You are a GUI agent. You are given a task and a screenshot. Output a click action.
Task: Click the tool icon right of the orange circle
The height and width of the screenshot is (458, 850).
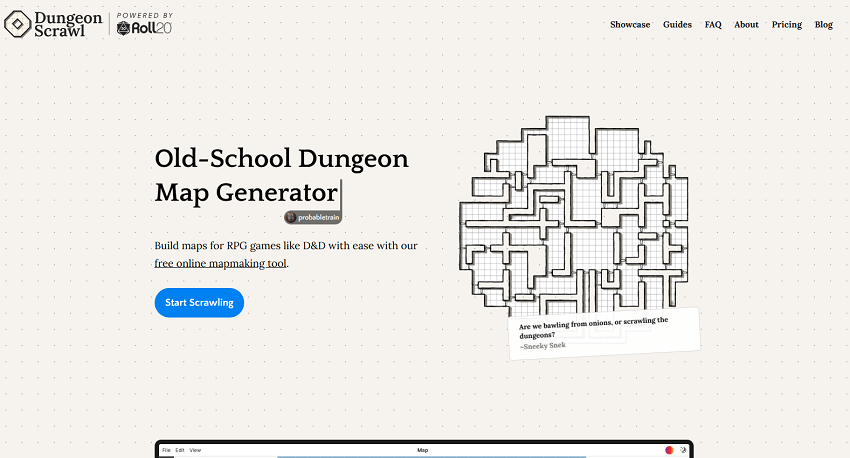pos(683,451)
